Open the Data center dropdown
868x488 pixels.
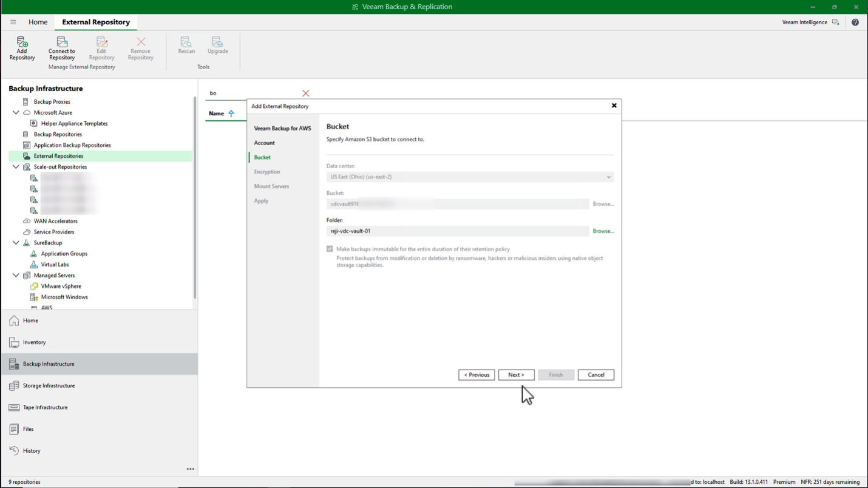coord(470,177)
